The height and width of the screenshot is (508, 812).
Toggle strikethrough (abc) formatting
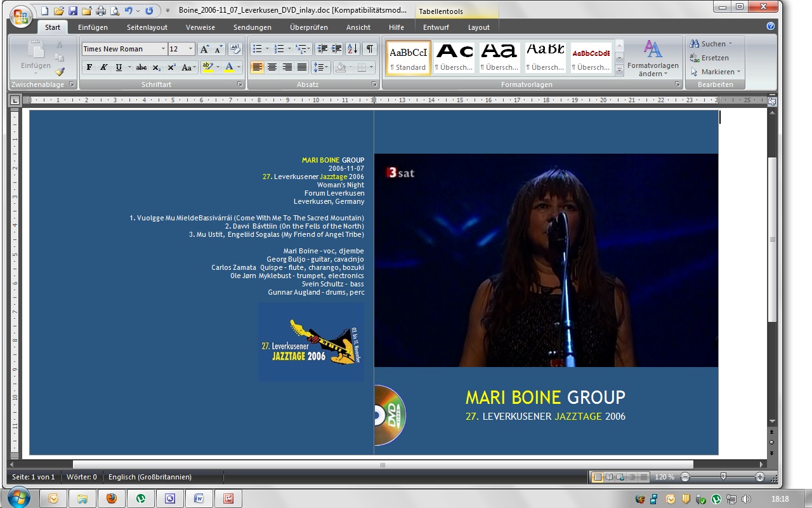tap(141, 67)
